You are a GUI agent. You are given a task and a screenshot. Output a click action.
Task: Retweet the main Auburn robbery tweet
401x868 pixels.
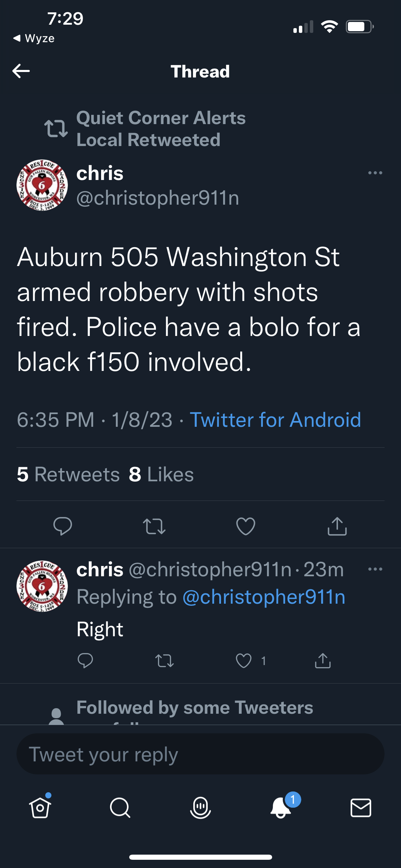pos(154,526)
